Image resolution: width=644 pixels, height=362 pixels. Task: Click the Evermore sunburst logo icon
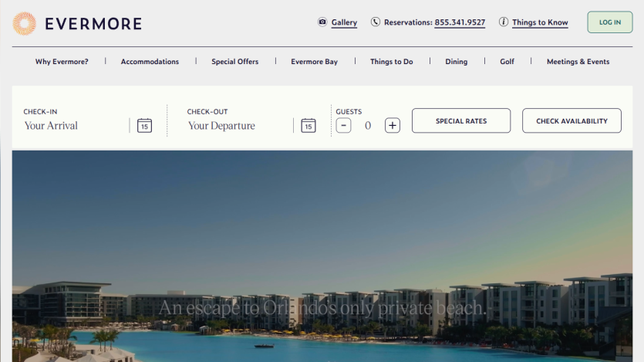[x=24, y=23]
